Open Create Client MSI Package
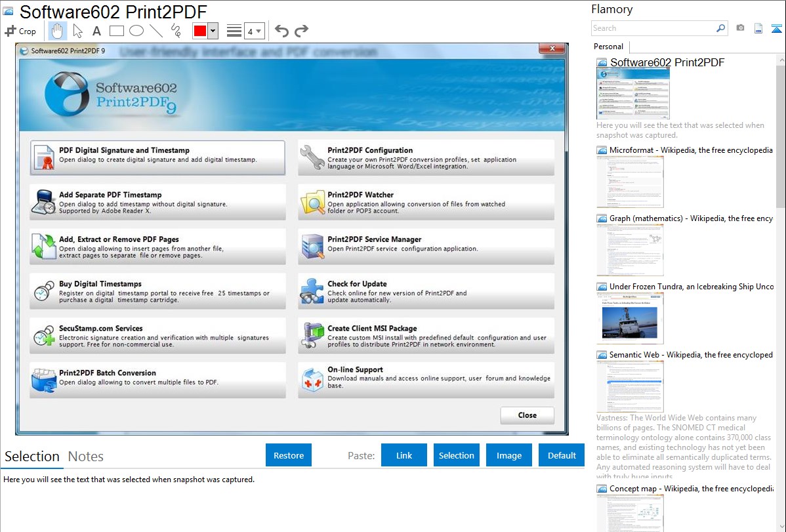The width and height of the screenshot is (786, 532). point(426,336)
